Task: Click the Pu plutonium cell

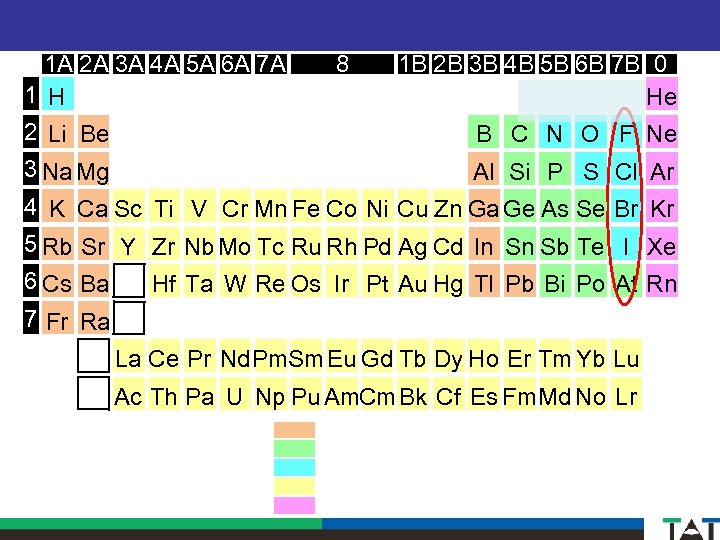Action: click(306, 394)
